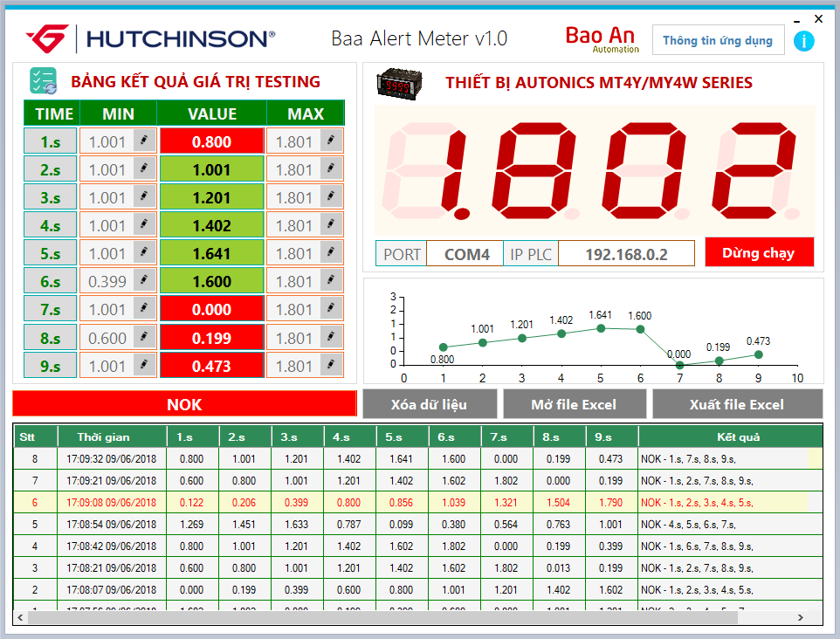Export data using 'Xuất file Excel'

click(737, 404)
